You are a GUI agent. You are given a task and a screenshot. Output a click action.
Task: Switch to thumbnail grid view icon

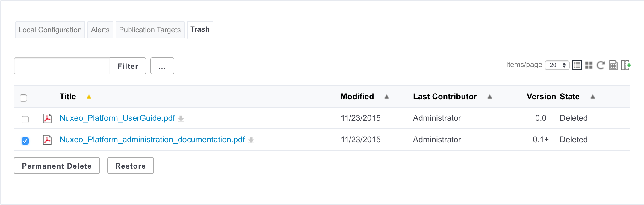589,65
